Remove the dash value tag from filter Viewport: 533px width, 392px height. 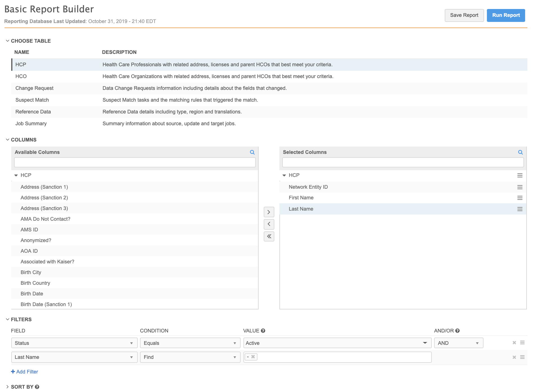[253, 357]
